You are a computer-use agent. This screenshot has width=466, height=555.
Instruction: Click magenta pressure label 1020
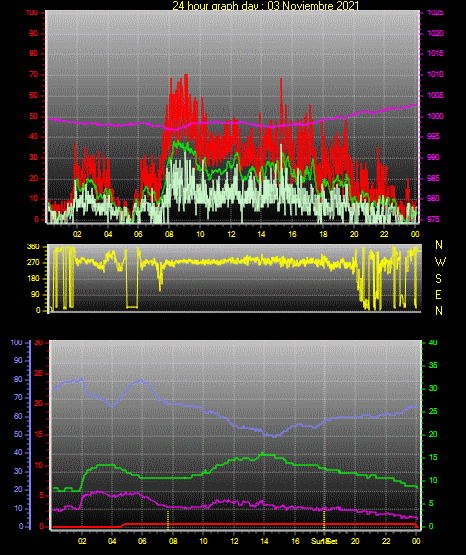tap(435, 33)
